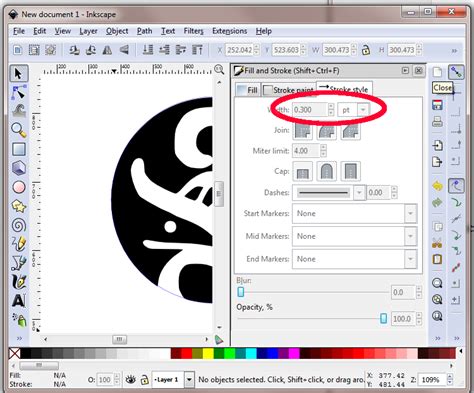Click Flip vertically toolbar icon
This screenshot has width=474, height=393.
tap(124, 50)
